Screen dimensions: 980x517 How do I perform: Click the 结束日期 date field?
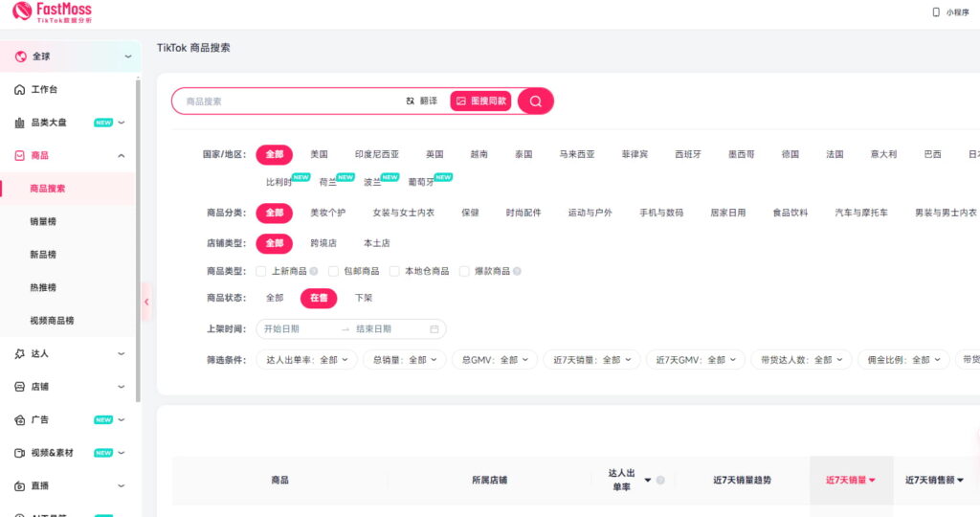(389, 328)
